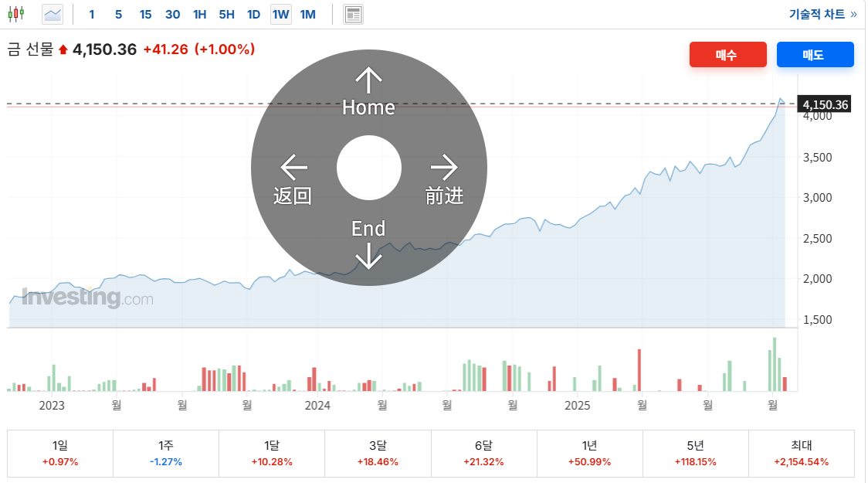This screenshot has width=868, height=483.
Task: Select the 5년 performance range tab
Action: [x=695, y=453]
